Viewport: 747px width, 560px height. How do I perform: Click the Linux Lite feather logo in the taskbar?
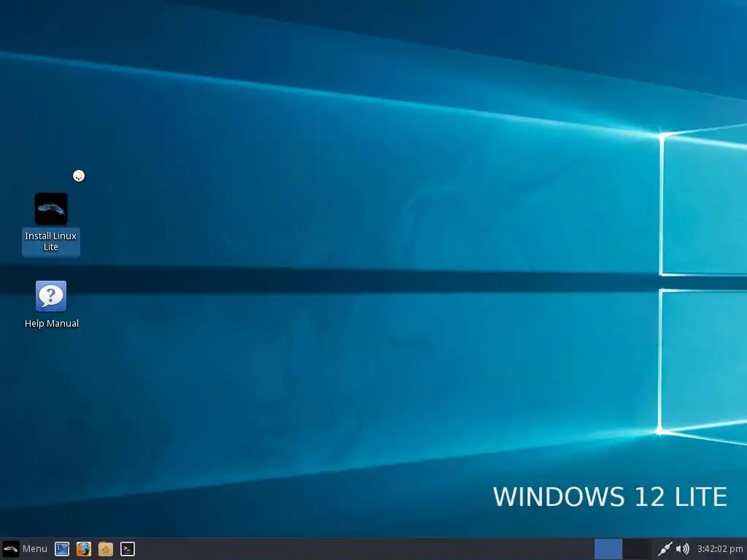[10, 548]
